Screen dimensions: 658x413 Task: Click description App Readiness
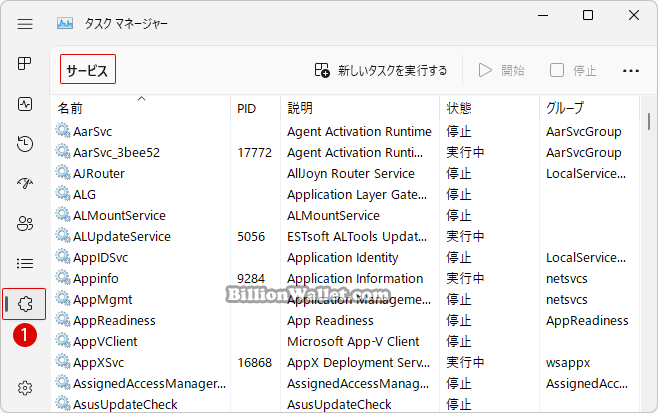330,321
